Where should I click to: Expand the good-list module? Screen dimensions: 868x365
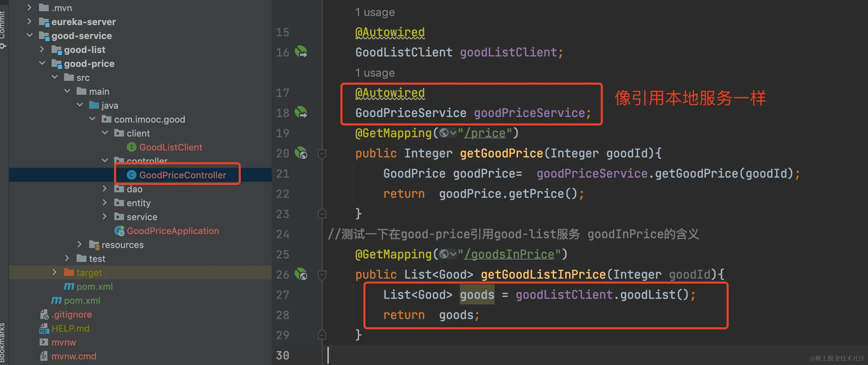coord(42,49)
